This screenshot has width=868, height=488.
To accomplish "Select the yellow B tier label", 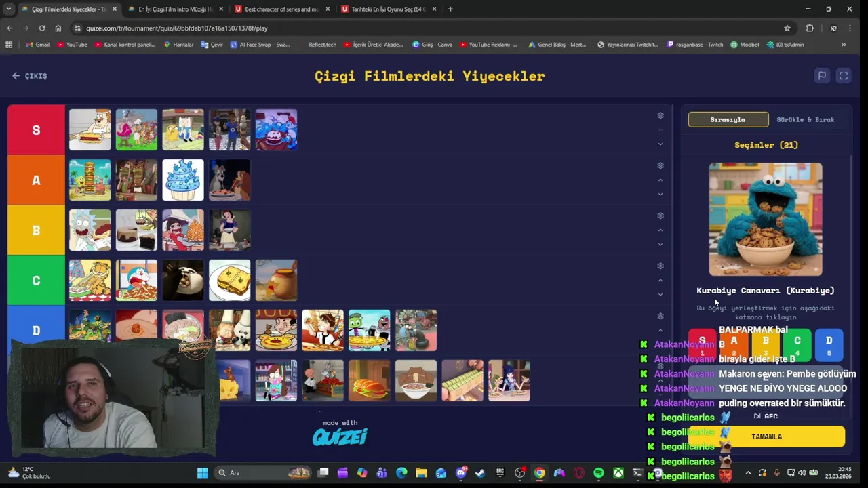I will 36,230.
